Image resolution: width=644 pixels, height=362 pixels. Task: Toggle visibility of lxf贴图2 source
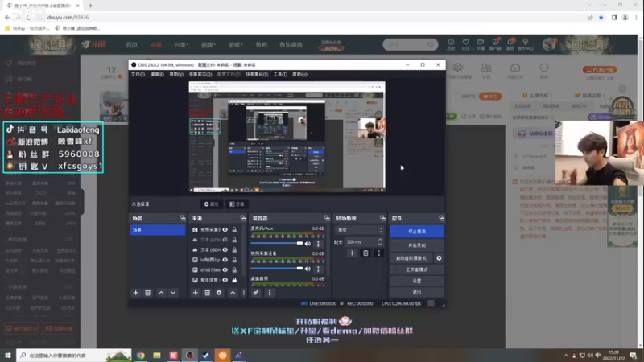(x=225, y=260)
